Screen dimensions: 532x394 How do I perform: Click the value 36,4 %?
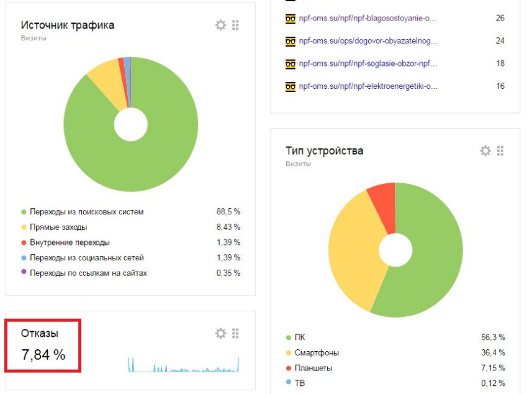[x=493, y=352]
